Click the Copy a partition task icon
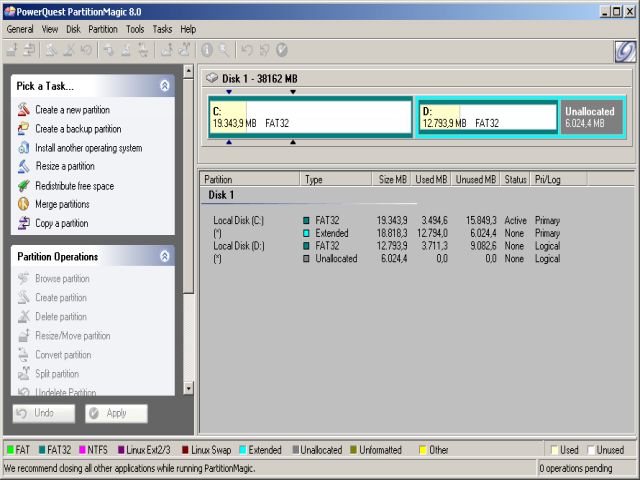The height and width of the screenshot is (480, 640). click(24, 223)
